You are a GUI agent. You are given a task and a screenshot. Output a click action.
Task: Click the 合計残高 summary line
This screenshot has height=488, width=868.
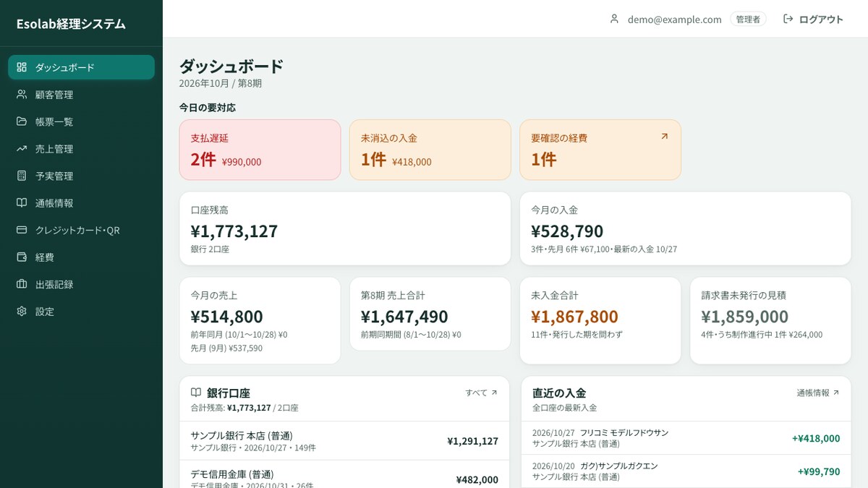[244, 408]
